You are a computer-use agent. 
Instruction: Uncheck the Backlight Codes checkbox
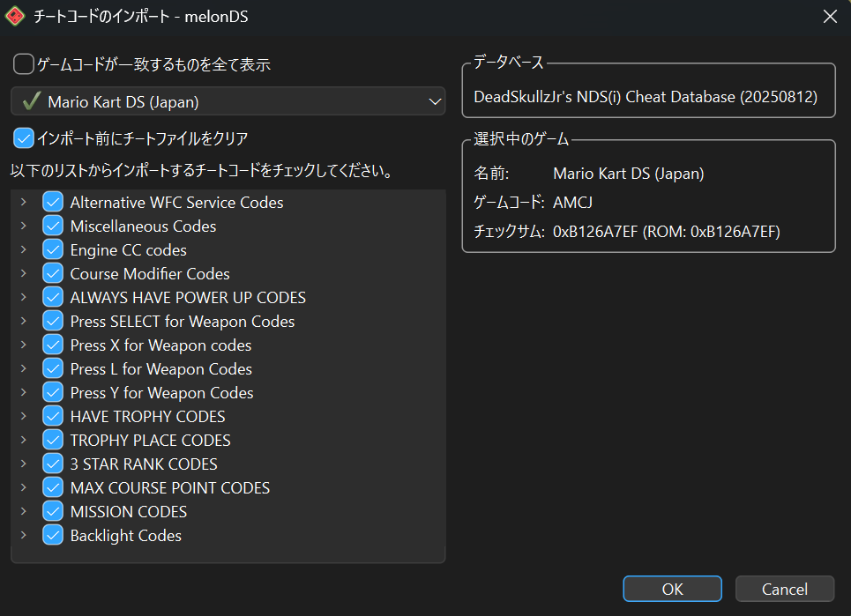pyautogui.click(x=53, y=536)
